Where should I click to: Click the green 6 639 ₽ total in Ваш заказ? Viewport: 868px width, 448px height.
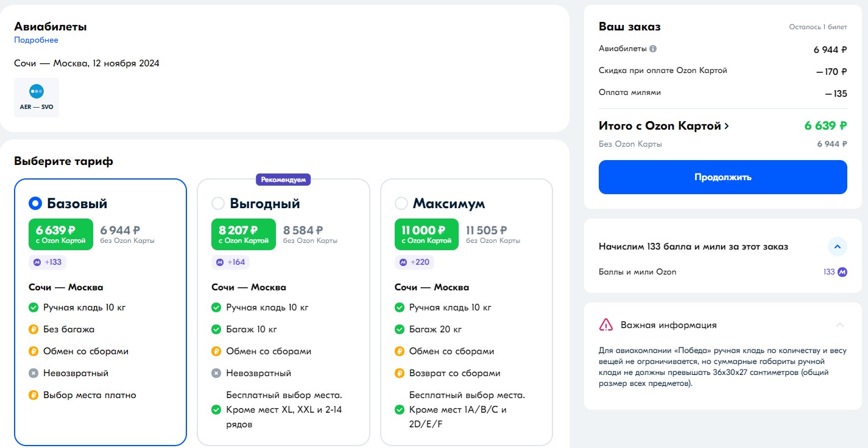(x=825, y=126)
